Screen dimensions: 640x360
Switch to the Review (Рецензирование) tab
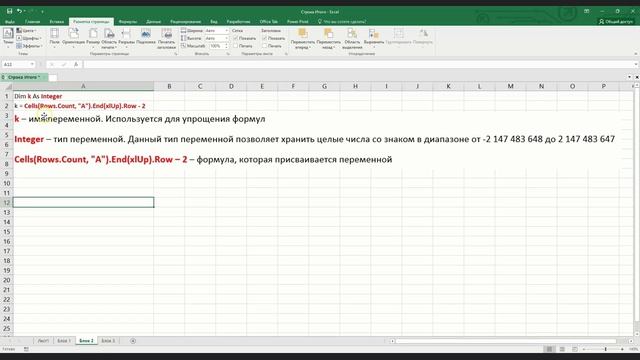[x=186, y=22]
